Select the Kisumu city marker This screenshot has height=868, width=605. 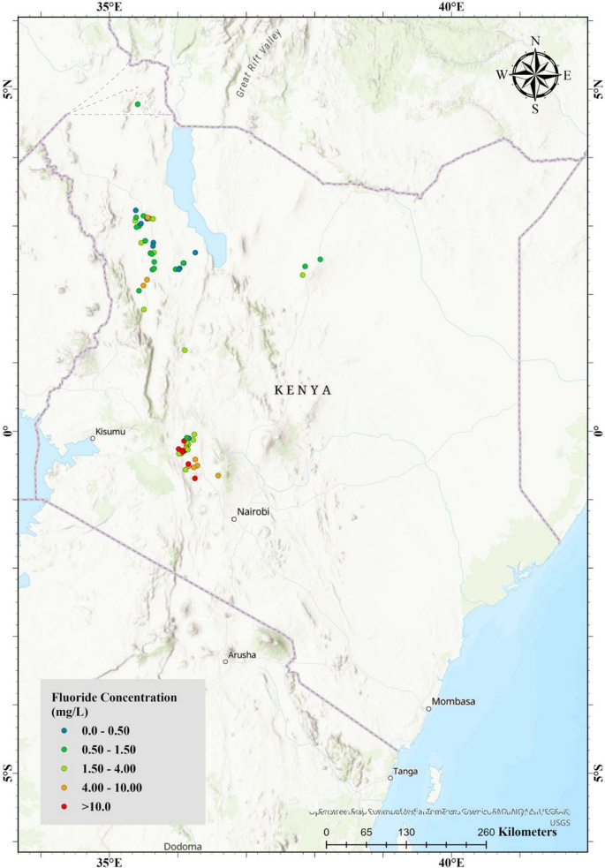(93, 439)
